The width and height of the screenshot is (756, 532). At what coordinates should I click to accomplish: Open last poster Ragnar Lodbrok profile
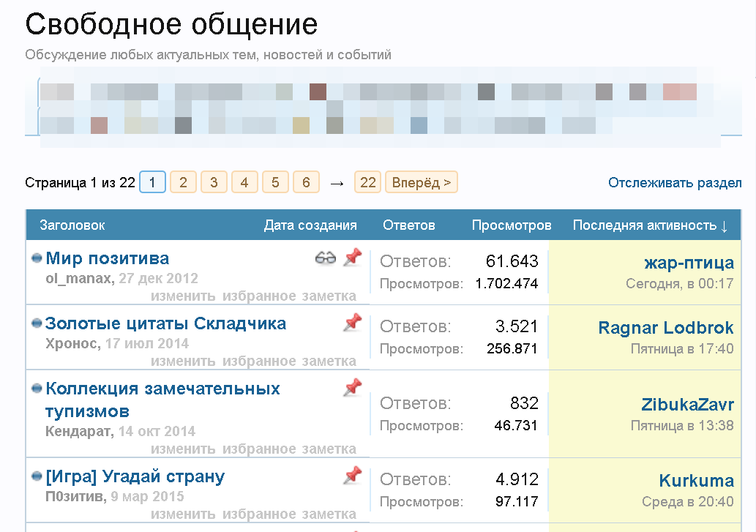coord(666,328)
